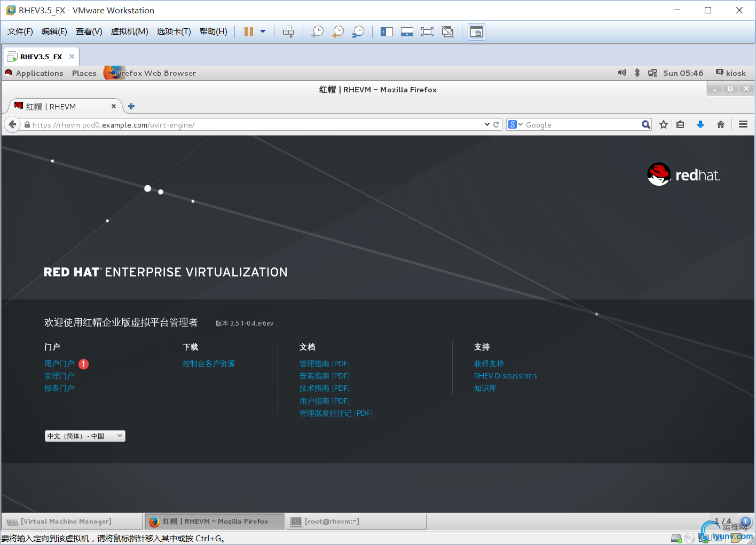Open the snapshot manager

(358, 31)
